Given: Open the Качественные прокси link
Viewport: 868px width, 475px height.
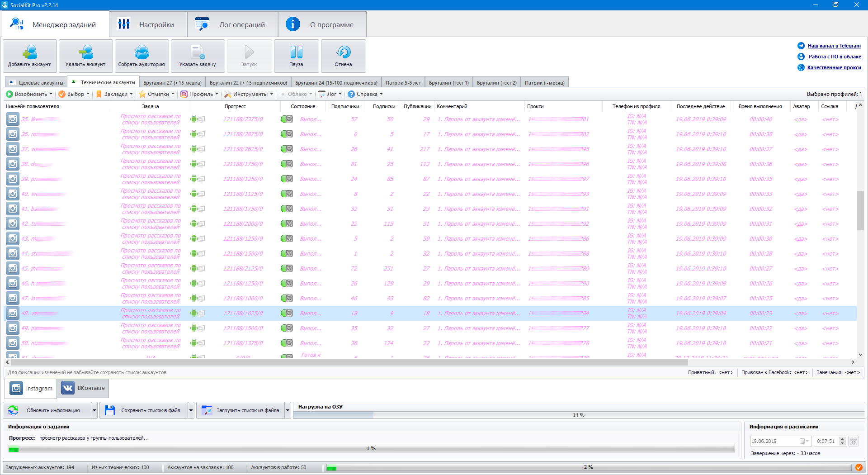Looking at the screenshot, I should click(834, 67).
